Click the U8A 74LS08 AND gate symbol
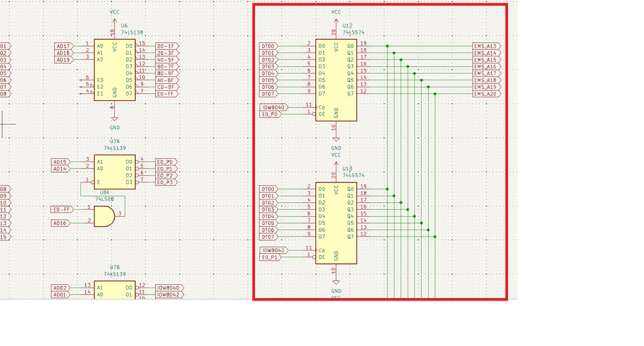The width and height of the screenshot is (644, 346). click(x=104, y=216)
